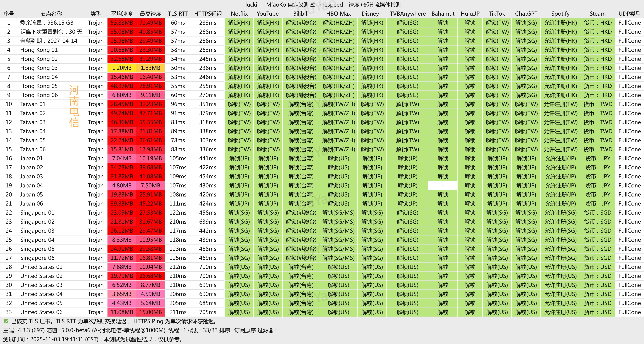Screen dimensions: 644x344
Task: Click the YouTube column header
Action: [268, 14]
